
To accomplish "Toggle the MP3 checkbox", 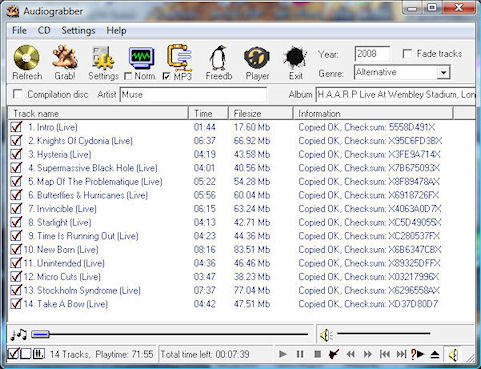I will 166,76.
